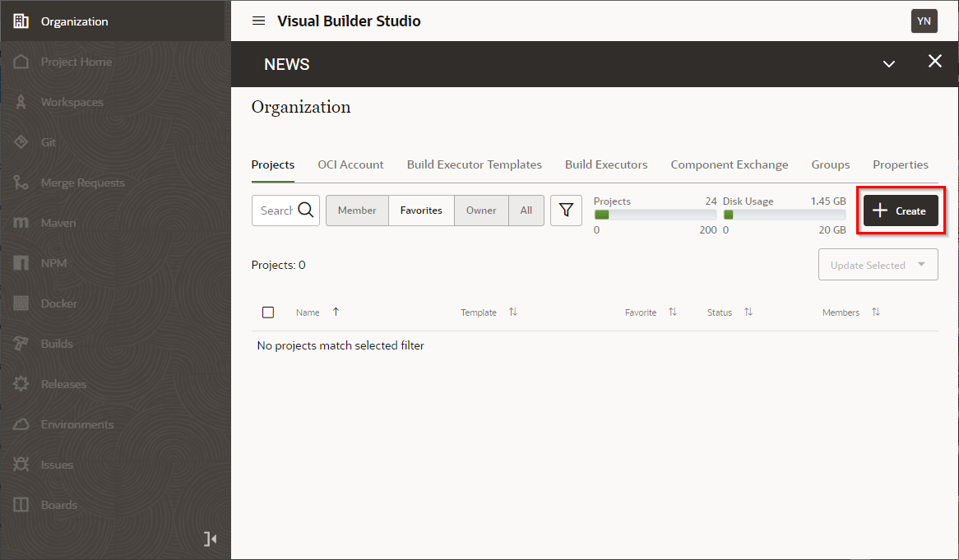Collapse the sidebar navigation panel

tap(211, 539)
